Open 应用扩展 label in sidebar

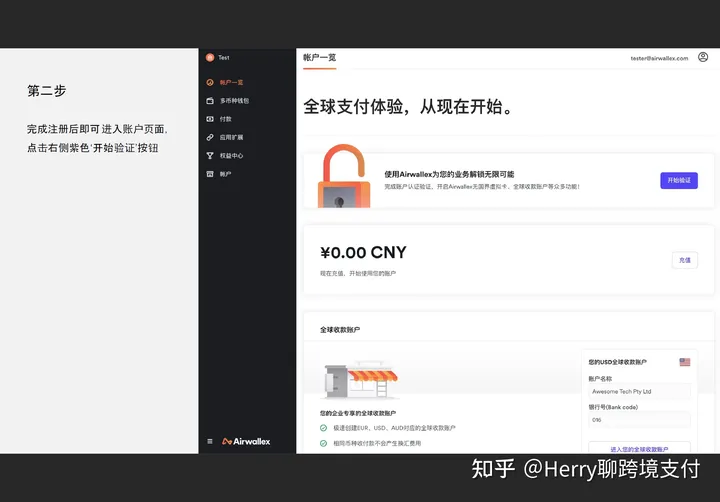(231, 137)
